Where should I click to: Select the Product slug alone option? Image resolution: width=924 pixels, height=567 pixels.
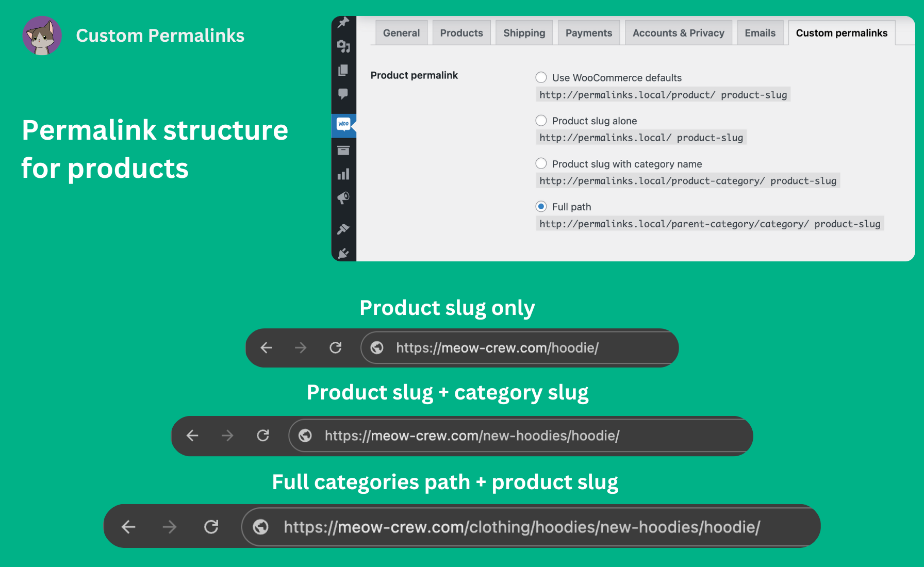(x=541, y=120)
